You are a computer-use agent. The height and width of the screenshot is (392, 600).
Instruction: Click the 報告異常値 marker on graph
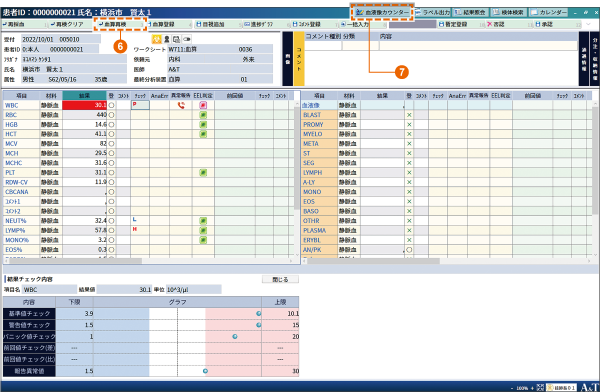[205, 371]
